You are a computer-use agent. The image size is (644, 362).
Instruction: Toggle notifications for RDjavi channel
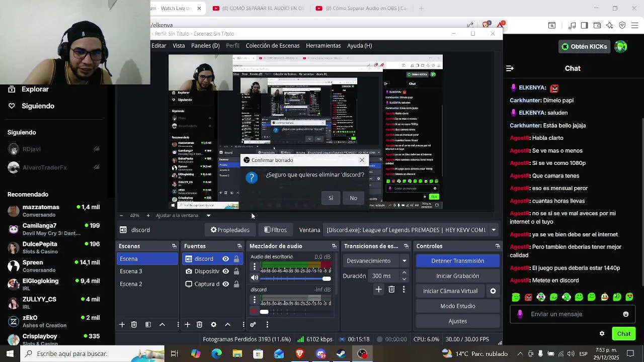[97, 149]
